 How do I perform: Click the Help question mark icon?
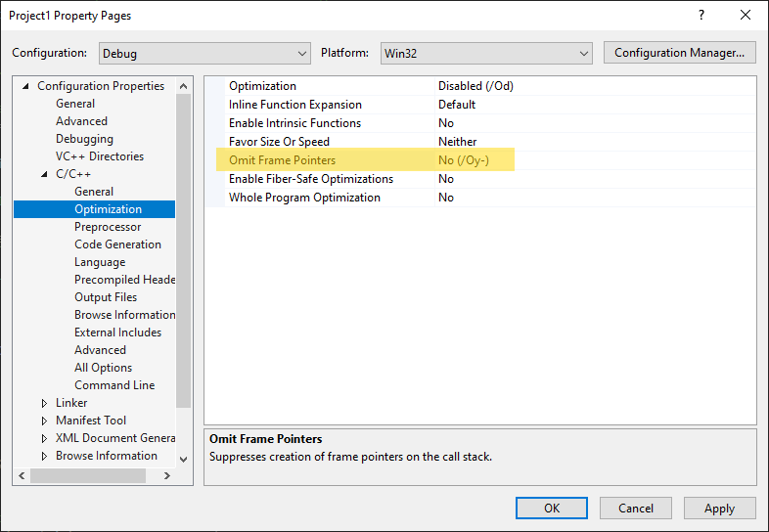point(701,16)
